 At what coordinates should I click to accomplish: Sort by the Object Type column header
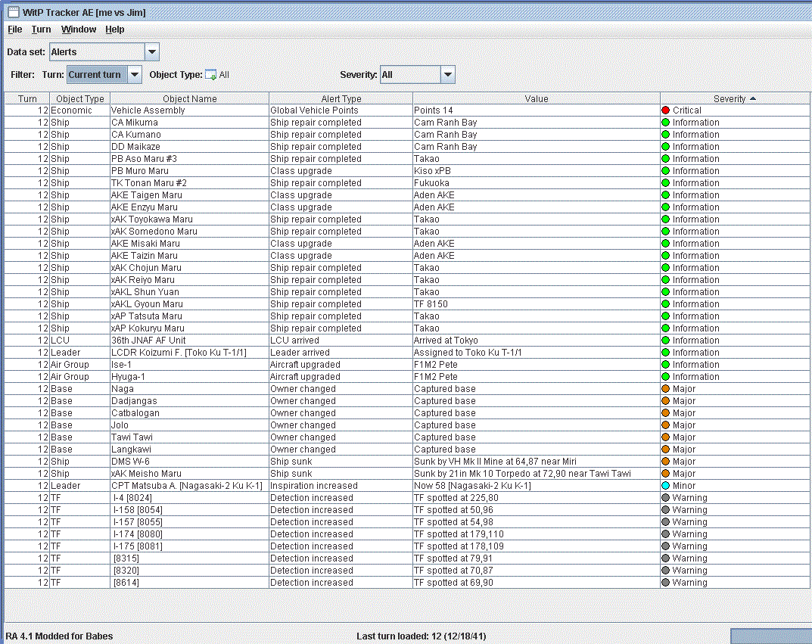pos(79,98)
